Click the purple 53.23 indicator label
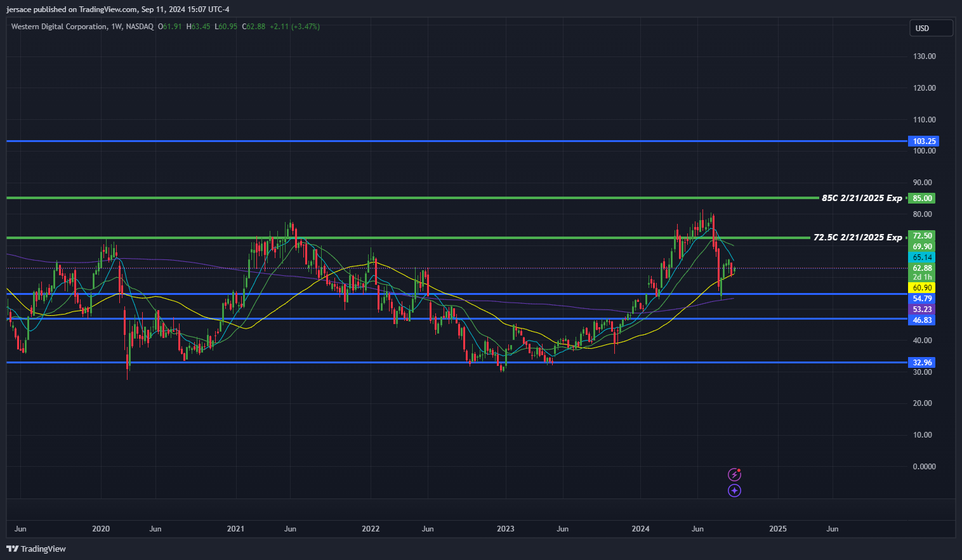The image size is (962, 560). 922,309
